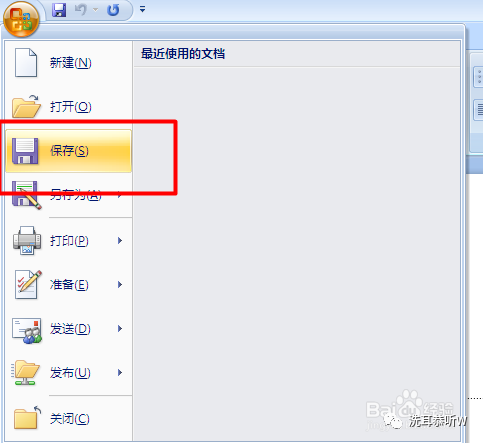Click the Undo icon in quick access toolbar
This screenshot has width=483, height=443.
click(80, 10)
